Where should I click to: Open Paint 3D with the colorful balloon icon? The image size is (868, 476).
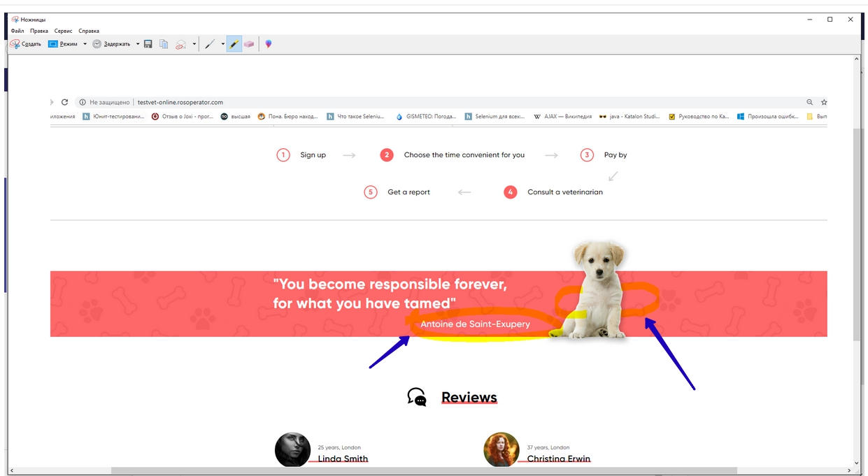(x=269, y=44)
